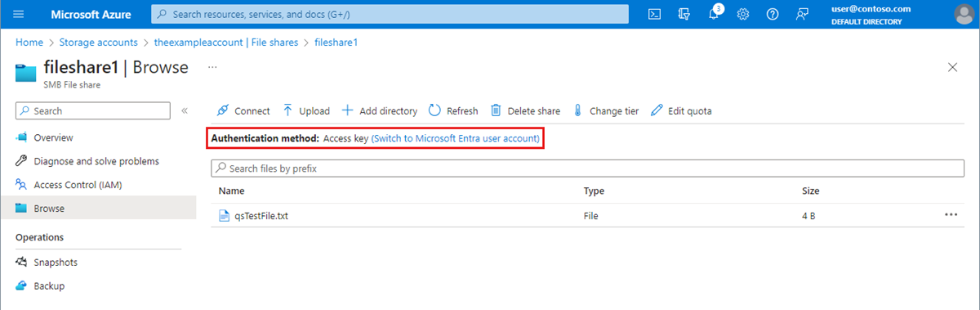
Task: Click the fileshare1 breadcrumb link
Action: click(x=336, y=42)
